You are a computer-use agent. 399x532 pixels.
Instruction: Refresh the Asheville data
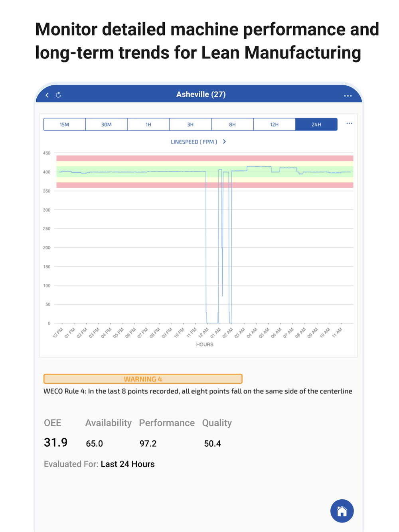click(58, 95)
